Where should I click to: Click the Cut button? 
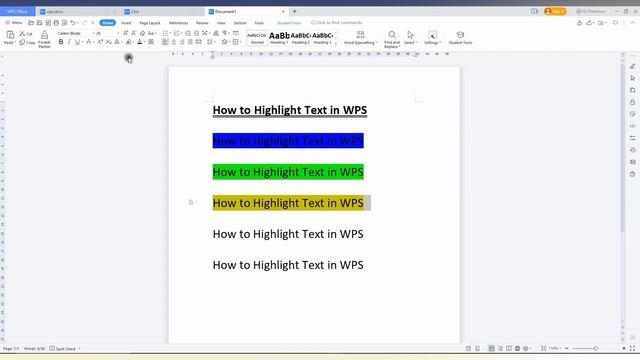tap(26, 34)
